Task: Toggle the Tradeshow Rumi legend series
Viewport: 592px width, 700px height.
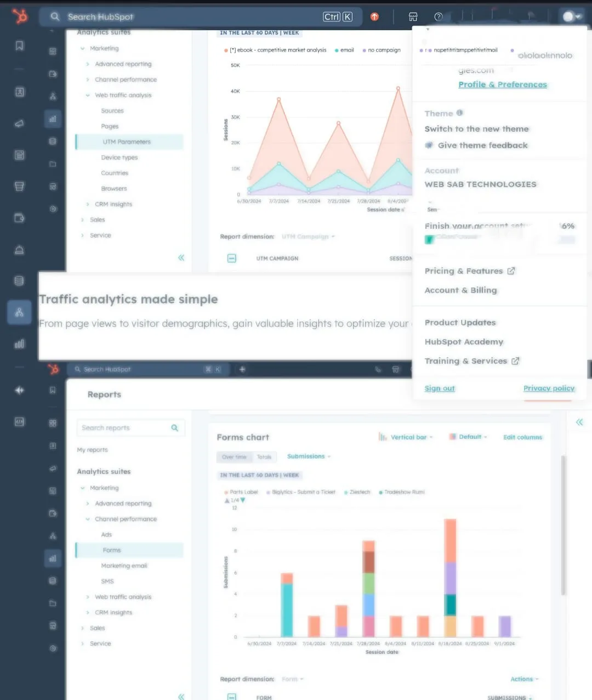Action: 402,492
